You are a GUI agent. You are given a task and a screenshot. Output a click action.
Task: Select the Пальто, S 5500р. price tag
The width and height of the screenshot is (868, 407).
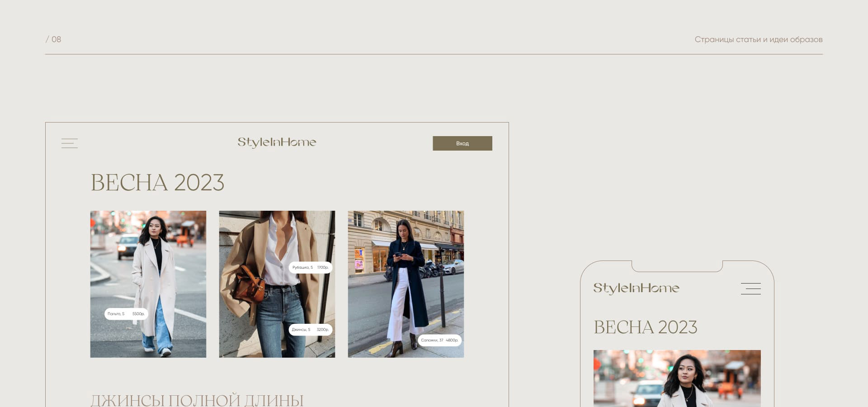(126, 314)
